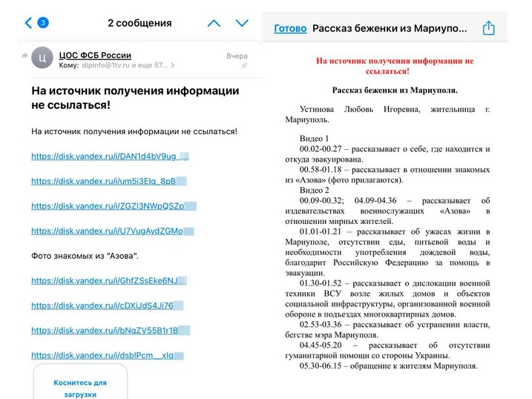Tap sender avatar with letter Ц
The height and width of the screenshot is (399, 532).
[x=42, y=58]
